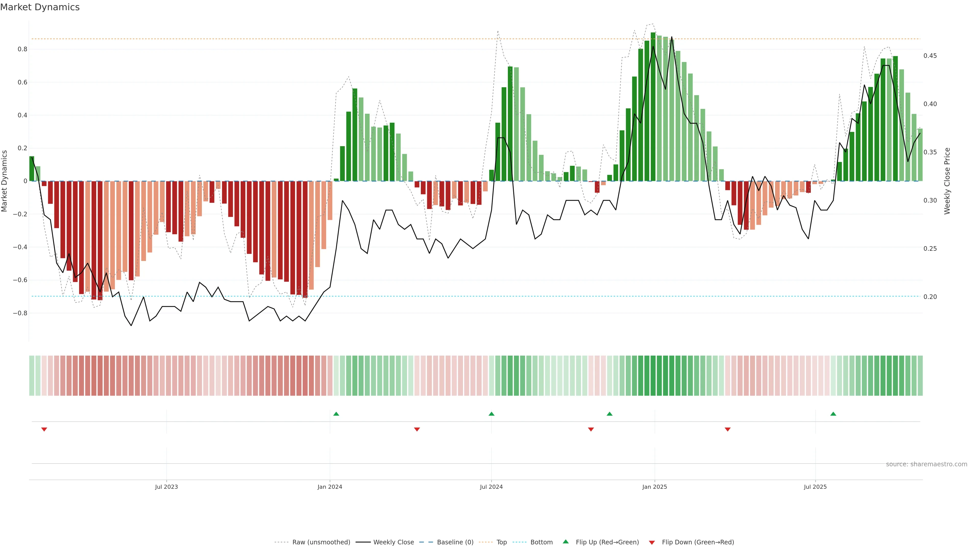Click the flip-up triangle before Jan 2025
Viewport: 980px width, 551px height.
[609, 414]
